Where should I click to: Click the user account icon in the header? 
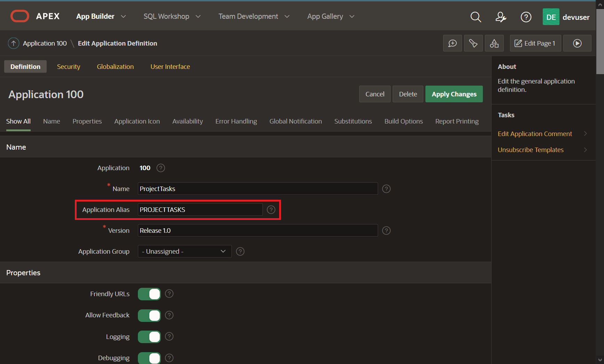coord(501,17)
